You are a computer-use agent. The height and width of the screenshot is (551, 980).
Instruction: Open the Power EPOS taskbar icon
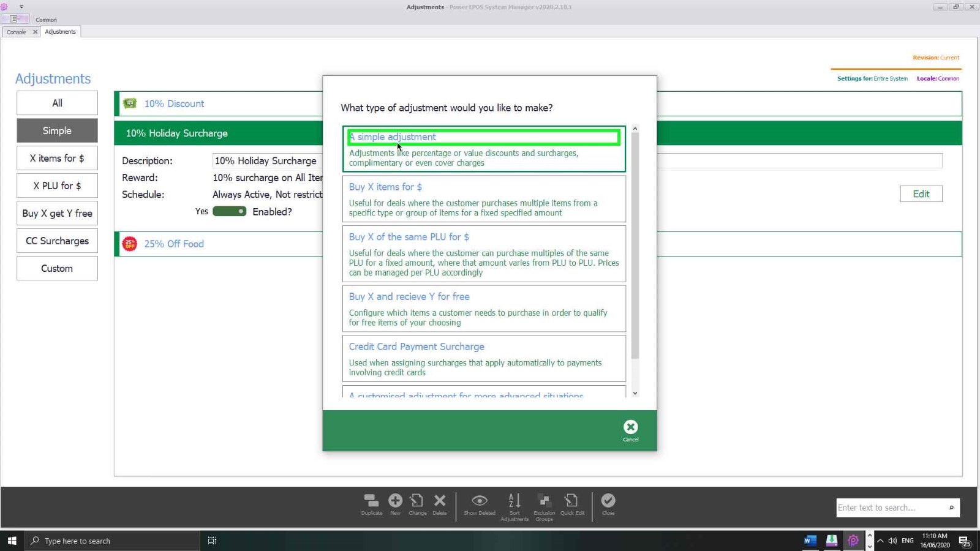853,541
